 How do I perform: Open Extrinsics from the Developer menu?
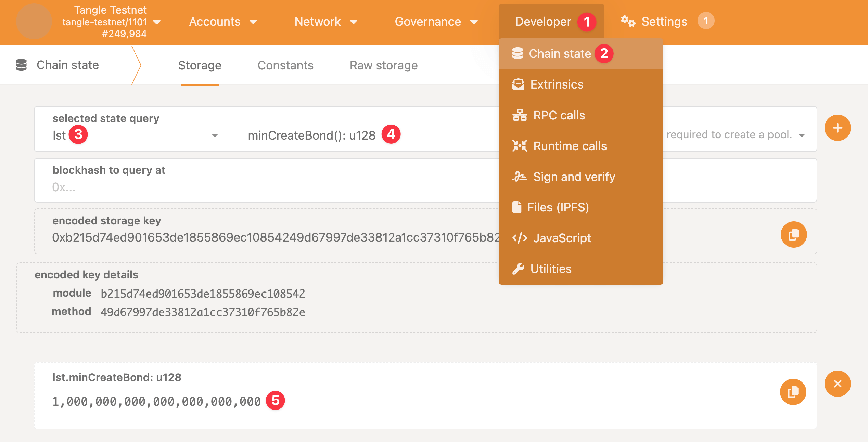[x=556, y=84]
